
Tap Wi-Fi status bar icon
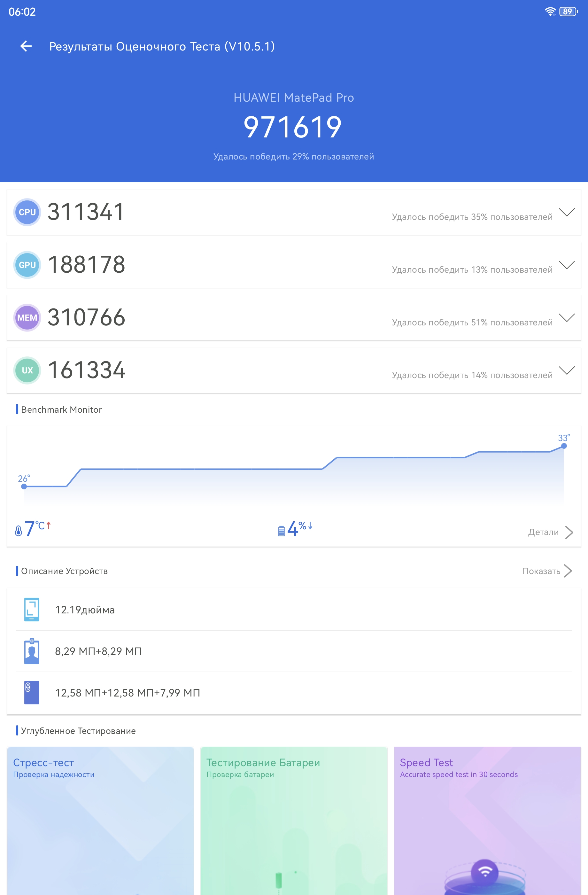click(550, 12)
